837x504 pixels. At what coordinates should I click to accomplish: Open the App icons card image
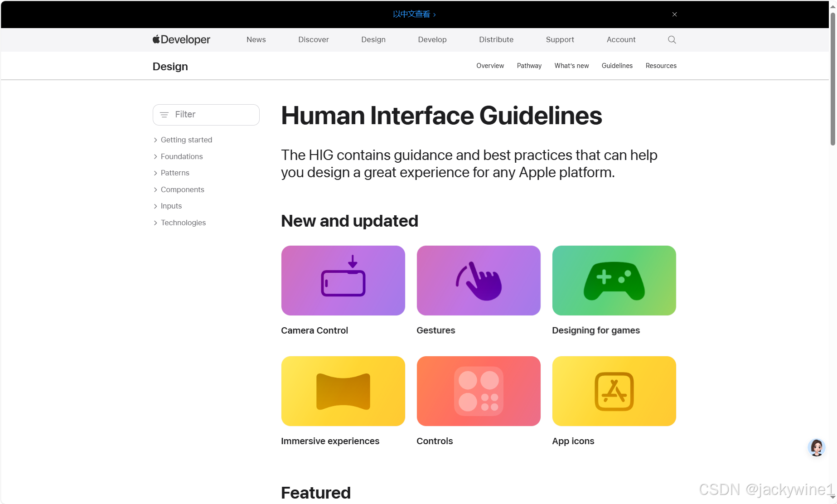click(614, 391)
